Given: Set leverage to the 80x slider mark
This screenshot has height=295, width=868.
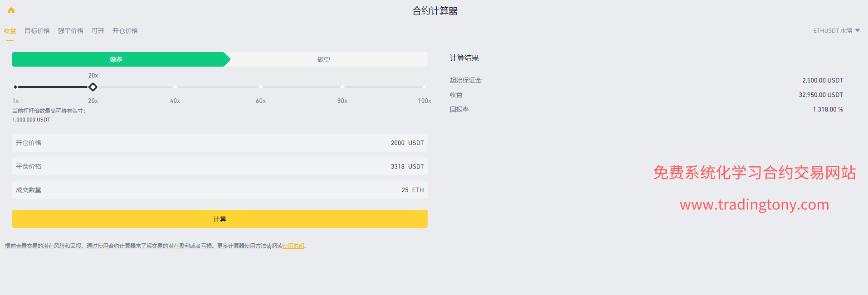Looking at the screenshot, I should pos(342,87).
